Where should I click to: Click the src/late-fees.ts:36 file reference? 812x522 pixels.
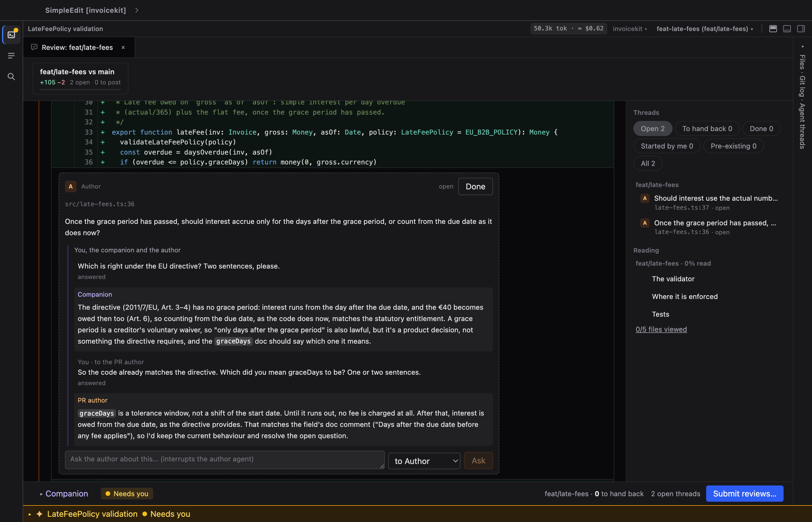click(100, 204)
